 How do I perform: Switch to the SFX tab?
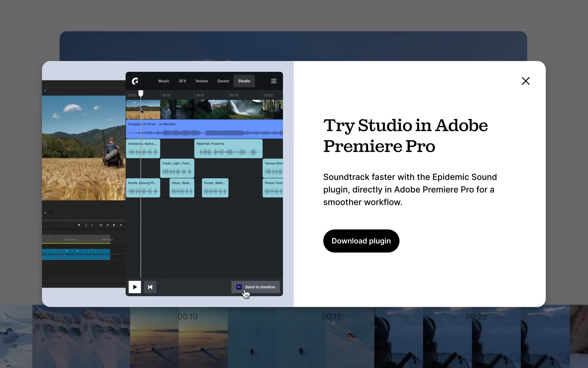(x=183, y=81)
